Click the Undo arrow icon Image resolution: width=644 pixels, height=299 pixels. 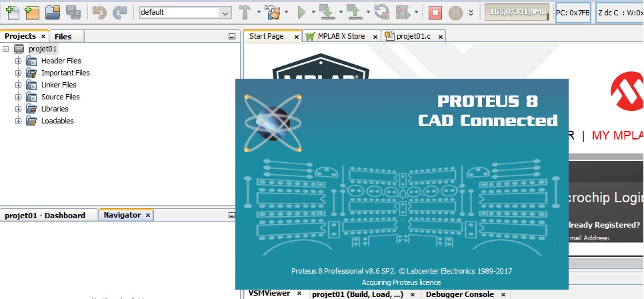99,12
